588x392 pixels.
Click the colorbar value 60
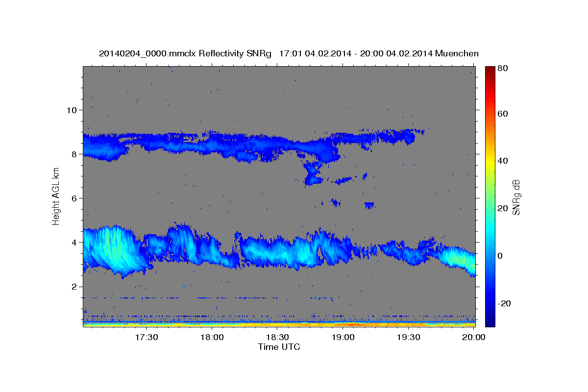[x=502, y=114]
